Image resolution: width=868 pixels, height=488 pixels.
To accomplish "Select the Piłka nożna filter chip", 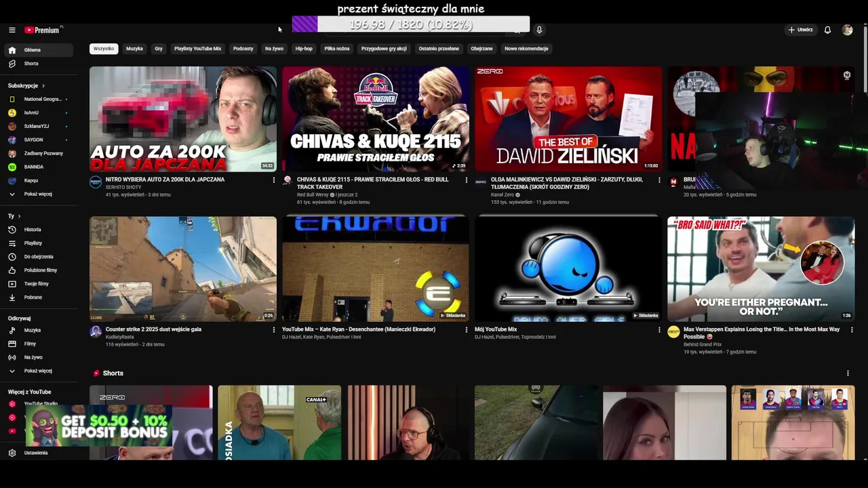I will [x=336, y=49].
